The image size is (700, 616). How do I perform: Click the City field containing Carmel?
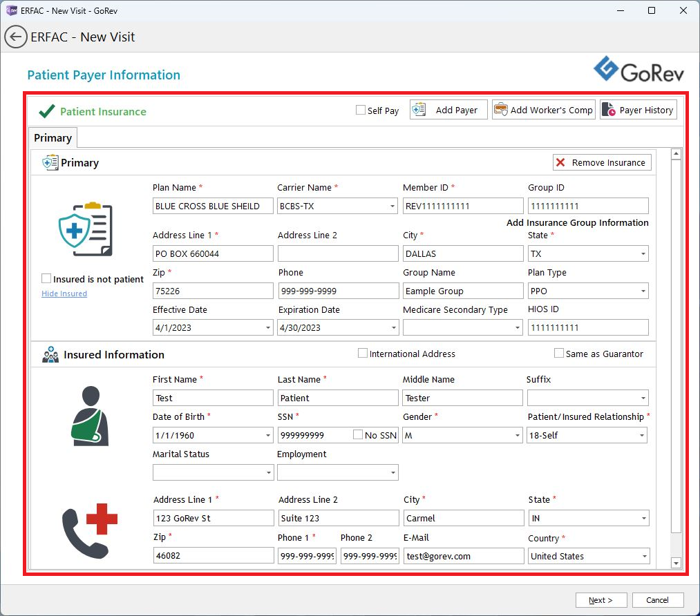point(464,519)
